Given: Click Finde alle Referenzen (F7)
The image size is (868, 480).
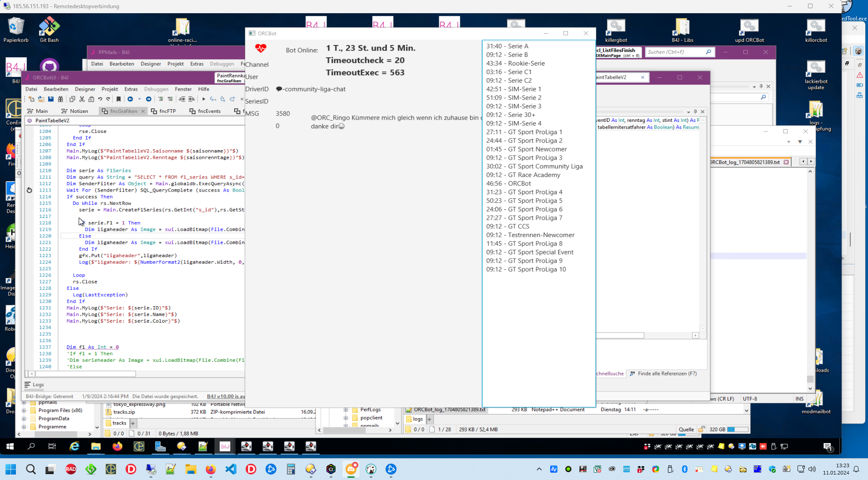Looking at the screenshot, I should (x=663, y=374).
